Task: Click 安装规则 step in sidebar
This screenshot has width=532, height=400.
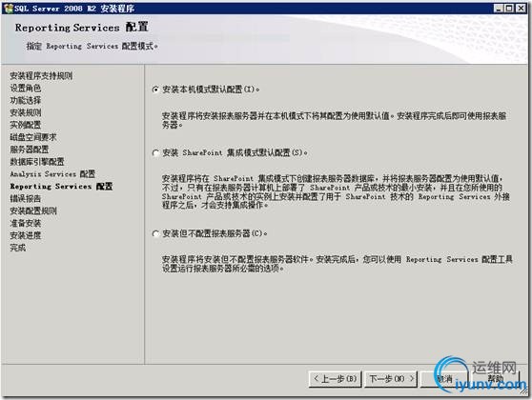Action: [x=26, y=112]
